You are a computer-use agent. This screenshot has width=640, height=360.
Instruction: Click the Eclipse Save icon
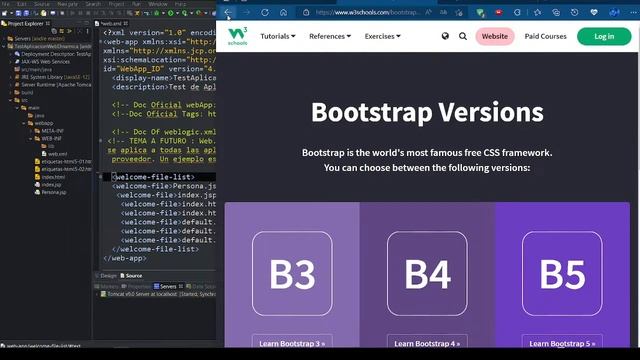pos(18,13)
